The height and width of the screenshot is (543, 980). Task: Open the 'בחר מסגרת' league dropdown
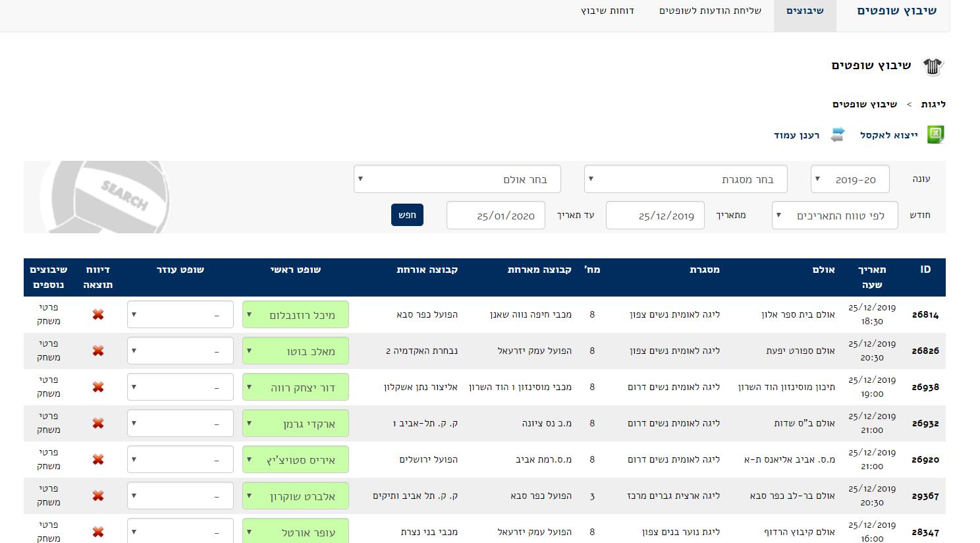[x=686, y=179]
